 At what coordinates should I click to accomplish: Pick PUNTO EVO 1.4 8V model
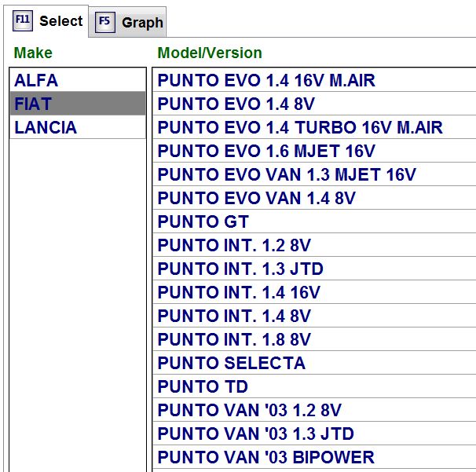tap(314, 104)
